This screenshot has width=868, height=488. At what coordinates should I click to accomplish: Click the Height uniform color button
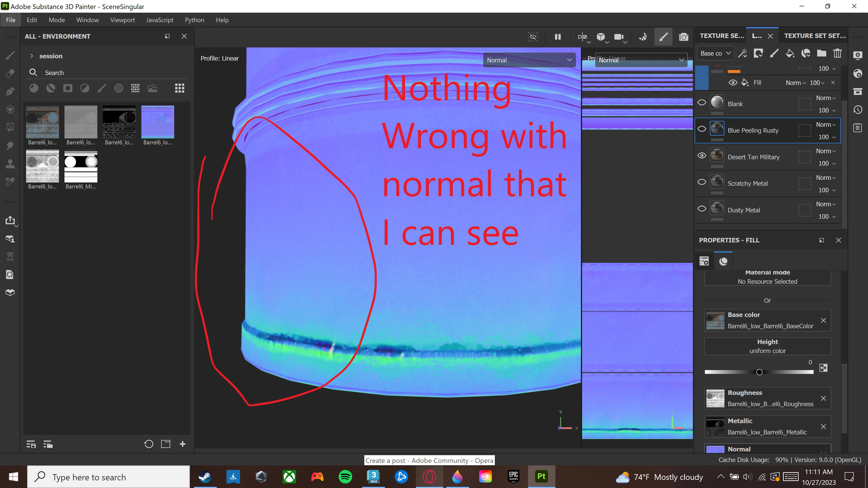click(767, 346)
